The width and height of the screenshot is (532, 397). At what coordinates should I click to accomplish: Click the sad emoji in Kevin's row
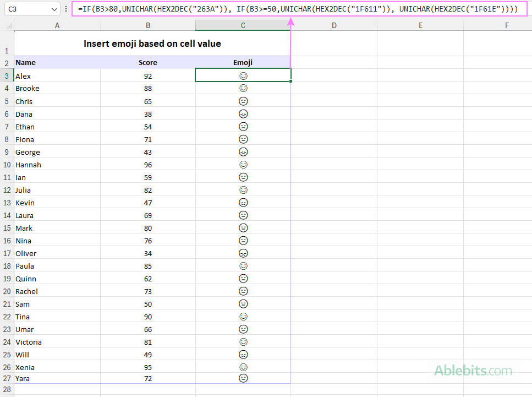click(243, 202)
